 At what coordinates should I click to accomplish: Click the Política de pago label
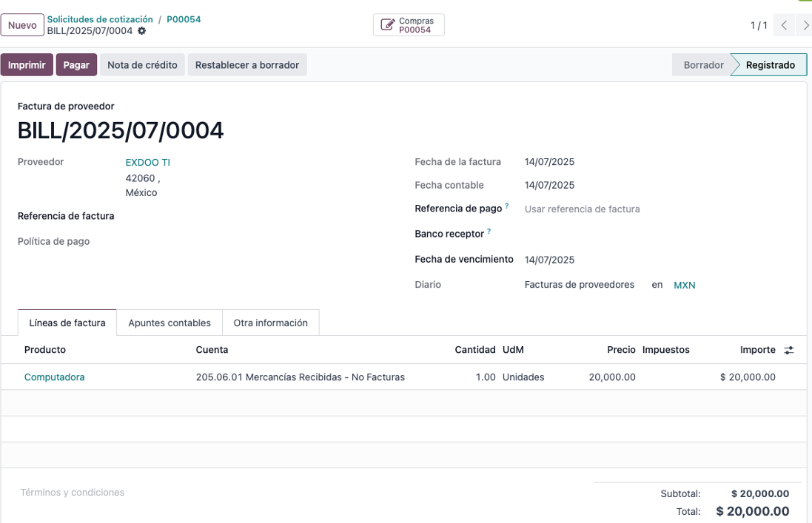pos(53,242)
